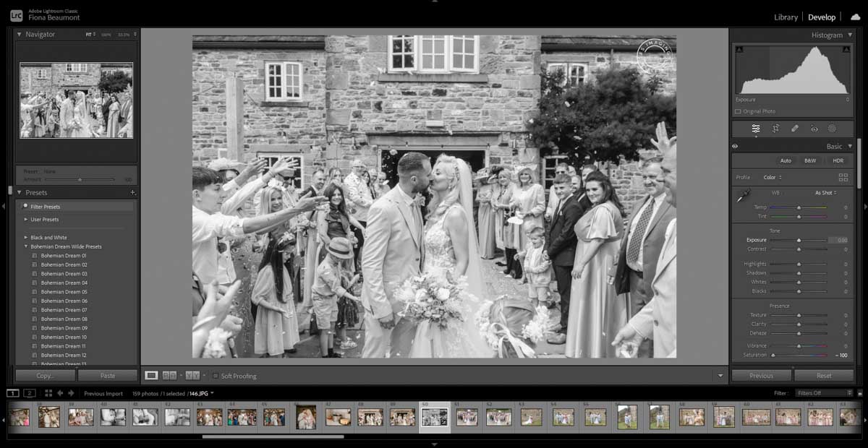This screenshot has width=868, height=448.
Task: Toggle Basic panel visibility eye icon
Action: click(x=735, y=146)
